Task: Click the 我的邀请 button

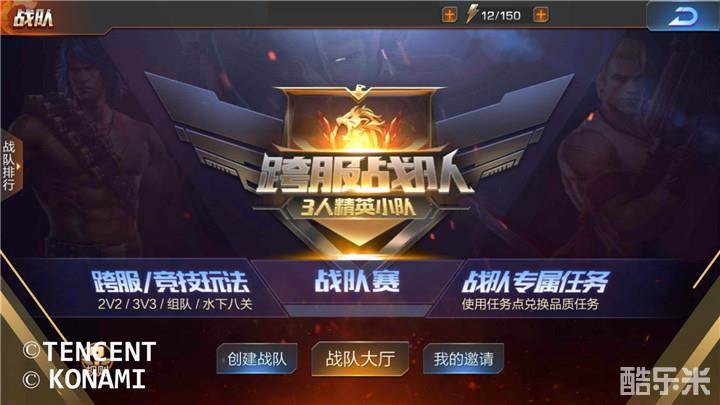Action: pyautogui.click(x=463, y=359)
